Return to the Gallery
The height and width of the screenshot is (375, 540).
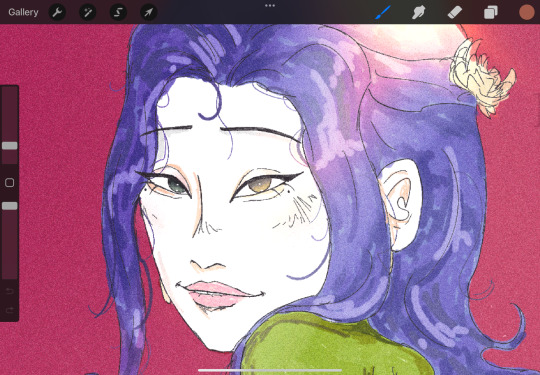[x=23, y=12]
